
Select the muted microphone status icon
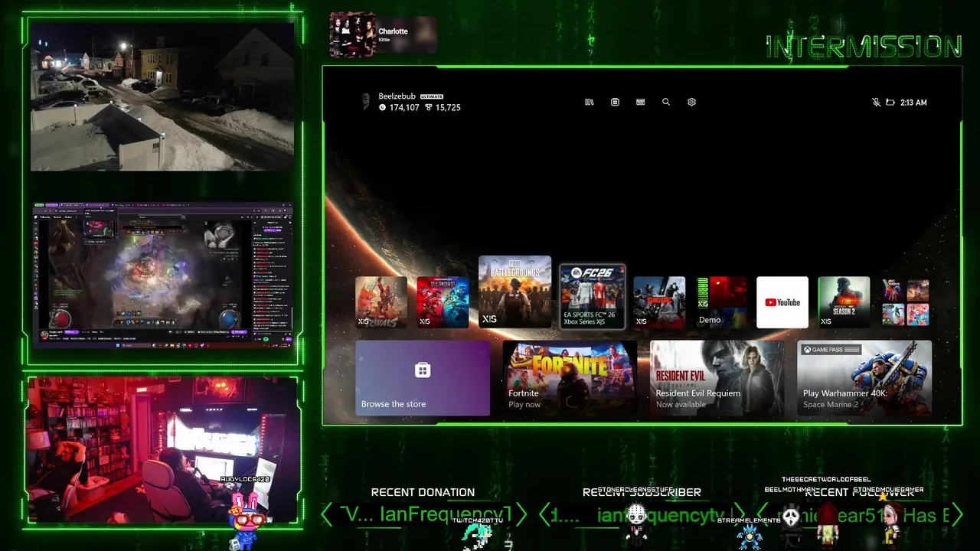coord(876,102)
